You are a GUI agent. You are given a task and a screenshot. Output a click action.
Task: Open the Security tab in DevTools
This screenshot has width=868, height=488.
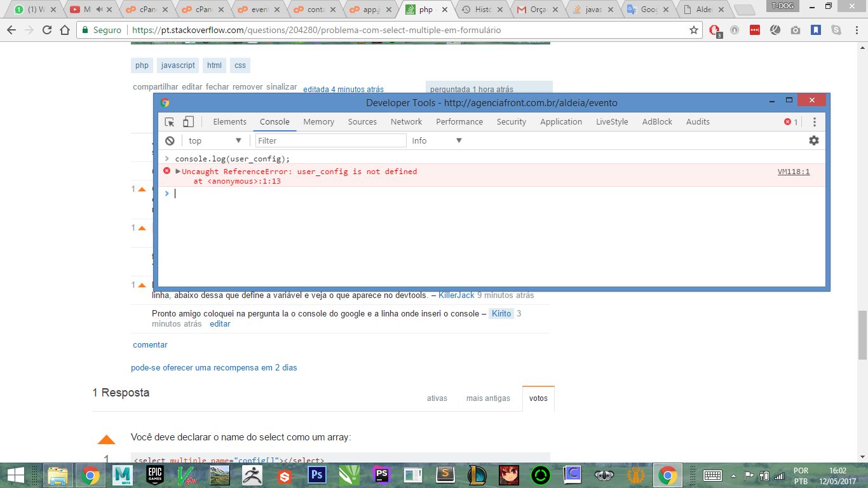point(512,122)
